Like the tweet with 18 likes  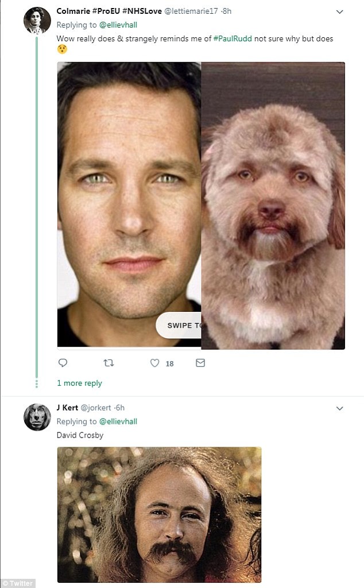point(154,363)
